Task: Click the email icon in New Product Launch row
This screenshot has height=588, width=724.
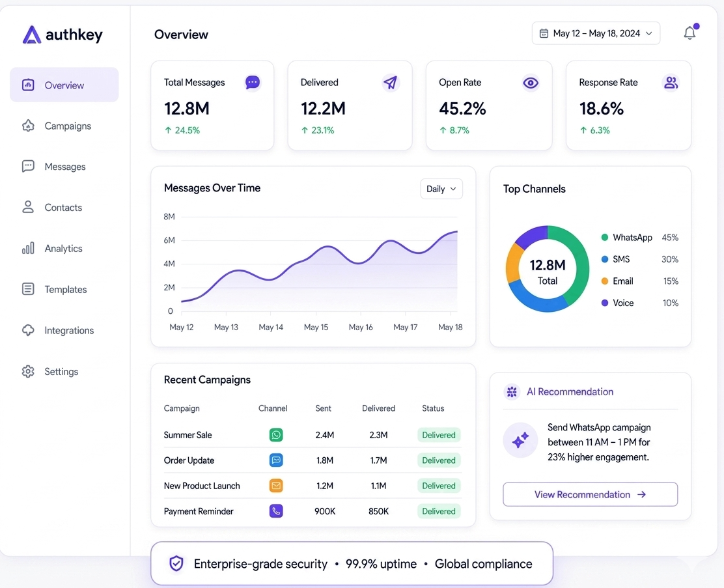Action: pyautogui.click(x=276, y=486)
